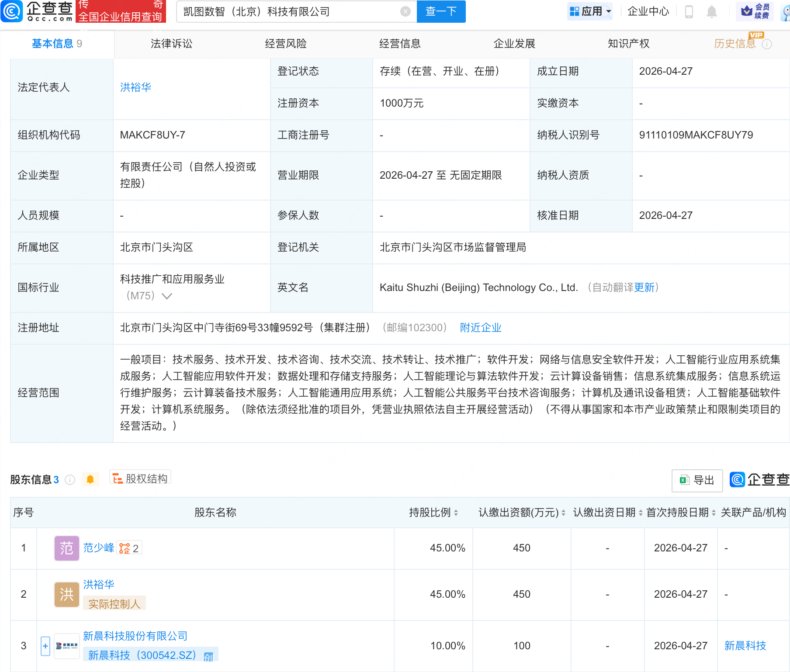The width and height of the screenshot is (790, 672).
Task: Click the 实际控制人 tag
Action: coord(114,604)
